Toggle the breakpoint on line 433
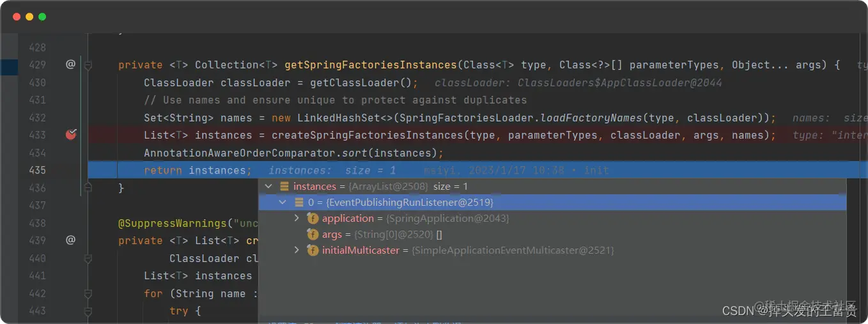The width and height of the screenshot is (868, 324). (x=71, y=134)
